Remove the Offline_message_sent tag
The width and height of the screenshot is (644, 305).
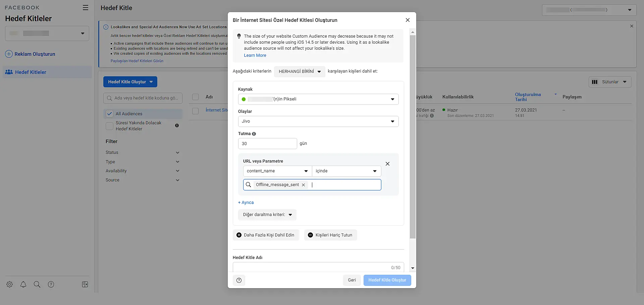click(x=303, y=185)
